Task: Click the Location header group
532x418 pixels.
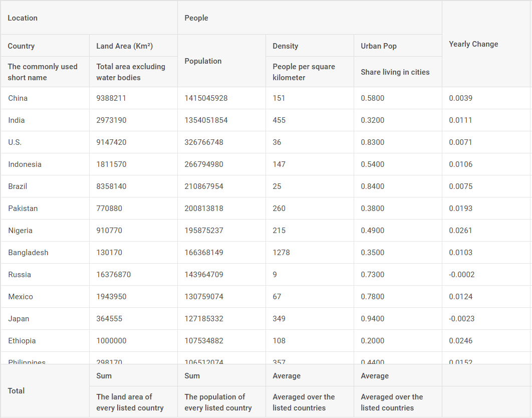Action: tap(89, 18)
